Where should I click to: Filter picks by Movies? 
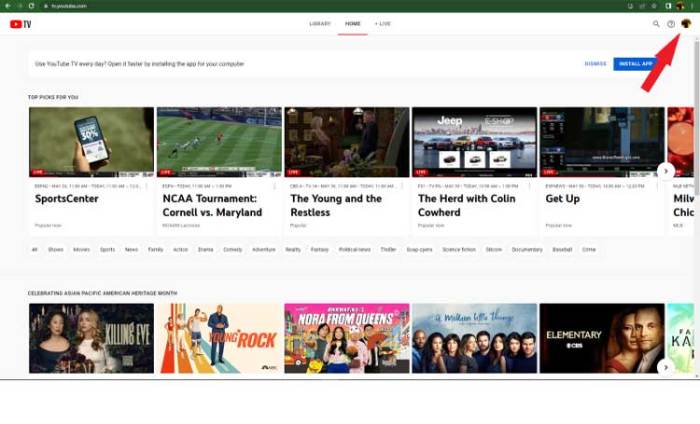pyautogui.click(x=82, y=249)
